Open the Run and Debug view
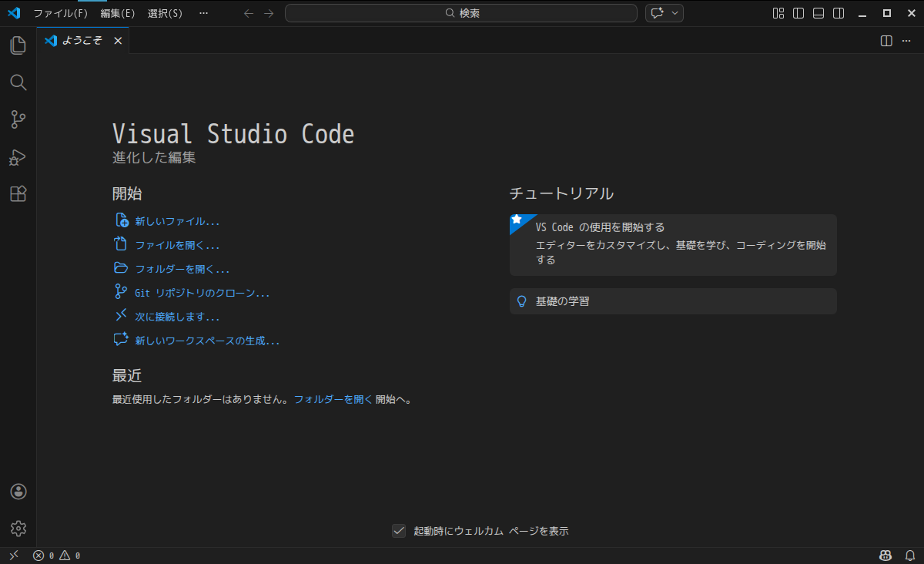Screen dimensions: 924x564 click(18, 157)
